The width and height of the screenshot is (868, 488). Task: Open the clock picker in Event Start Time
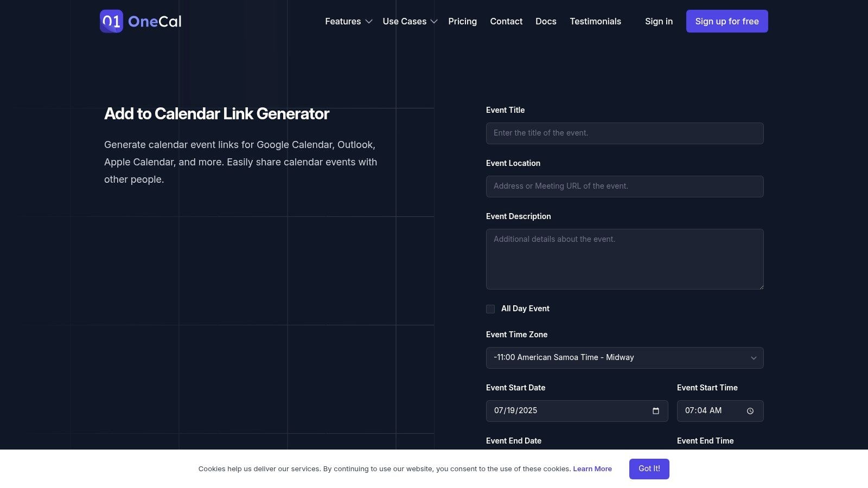point(750,411)
